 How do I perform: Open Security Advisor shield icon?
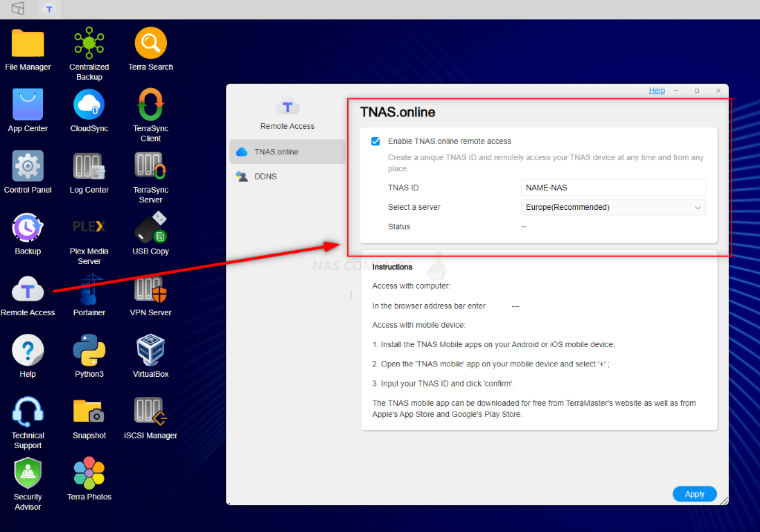coord(28,473)
